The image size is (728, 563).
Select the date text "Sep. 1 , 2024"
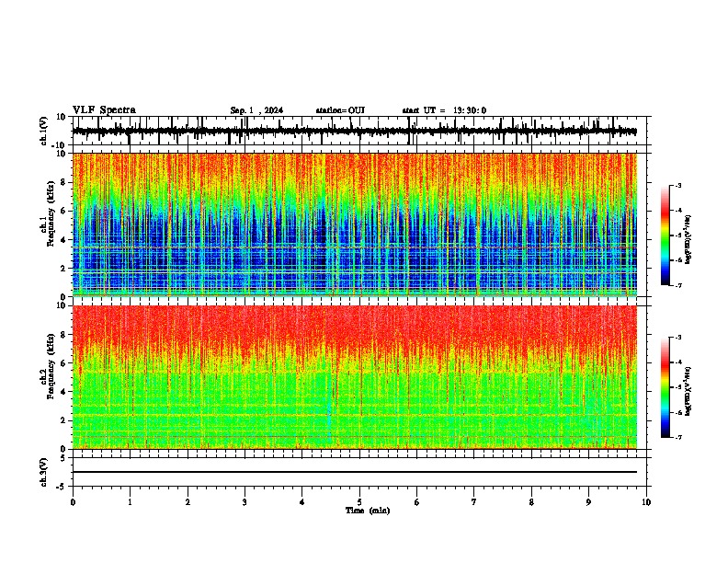pos(256,110)
